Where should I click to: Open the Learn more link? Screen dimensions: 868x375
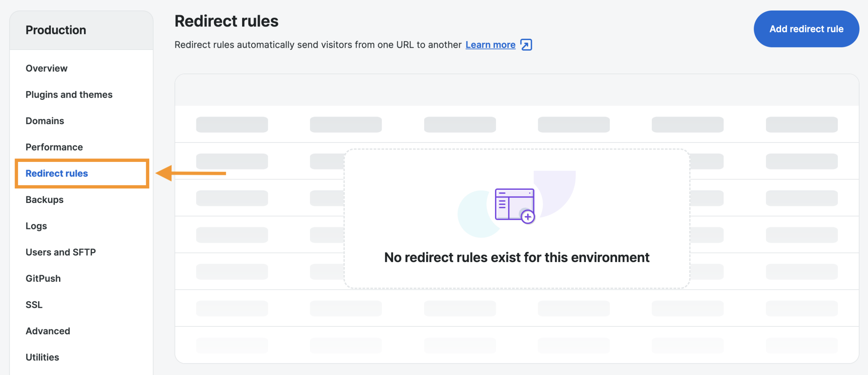tap(490, 45)
